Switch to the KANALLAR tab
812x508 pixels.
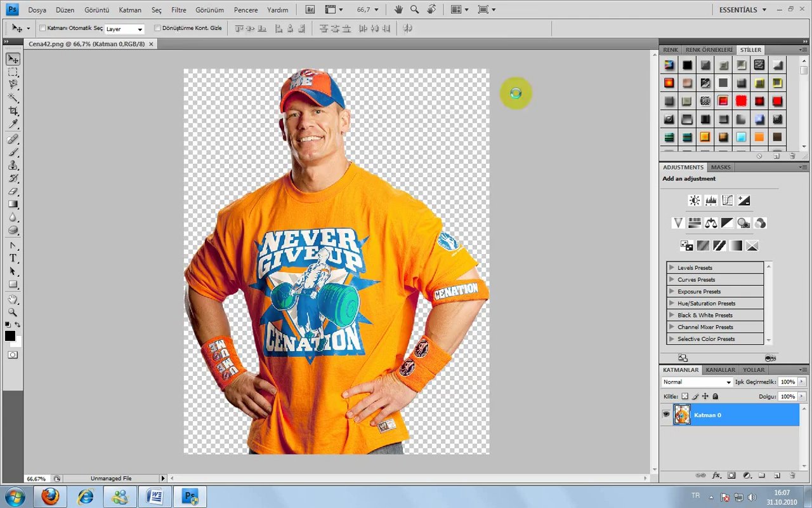pos(721,370)
